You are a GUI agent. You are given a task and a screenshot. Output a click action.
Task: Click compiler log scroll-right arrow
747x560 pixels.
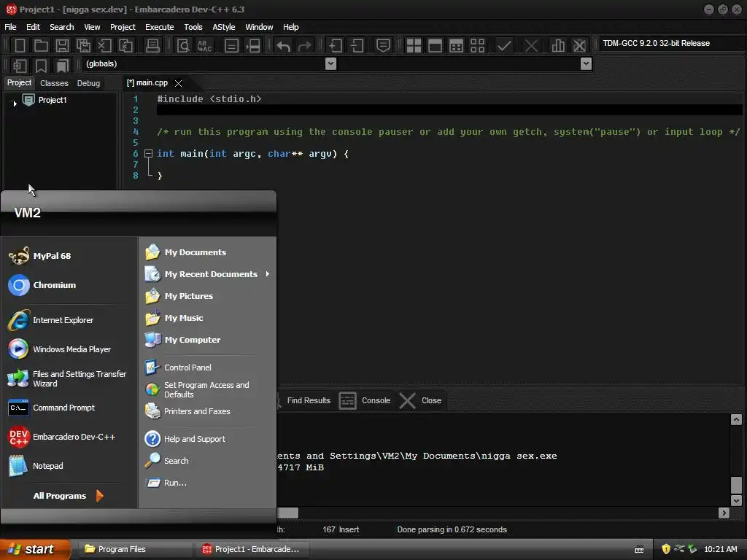tap(724, 513)
